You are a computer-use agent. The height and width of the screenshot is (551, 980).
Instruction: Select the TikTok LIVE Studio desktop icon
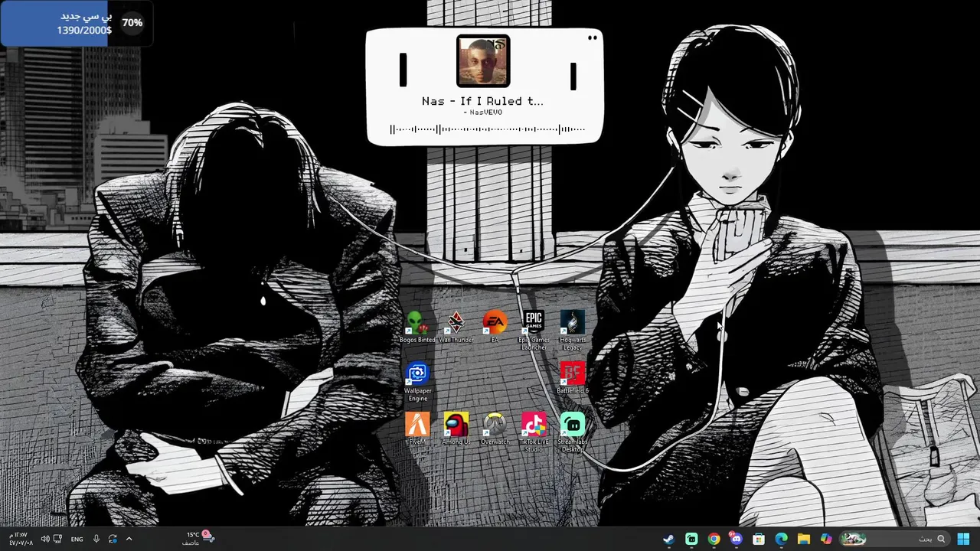[534, 432]
